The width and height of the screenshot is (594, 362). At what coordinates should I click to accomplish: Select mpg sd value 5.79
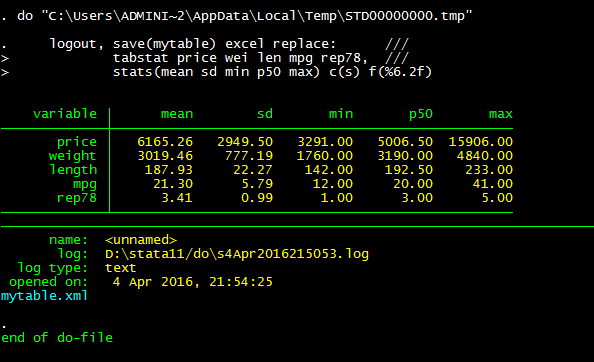coord(257,184)
